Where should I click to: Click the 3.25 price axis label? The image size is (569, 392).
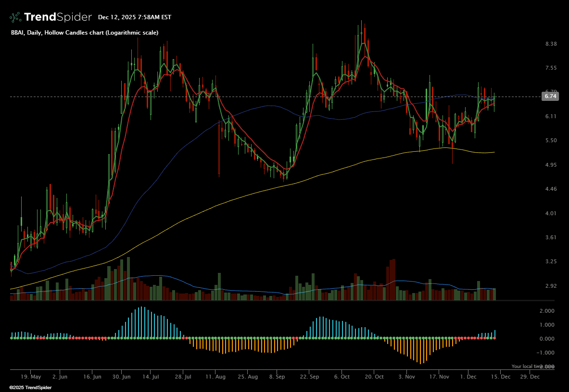550,261
